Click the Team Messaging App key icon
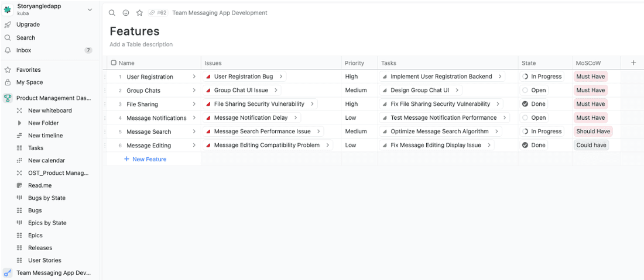Screen dimensions: 644x280 [x=8, y=272]
